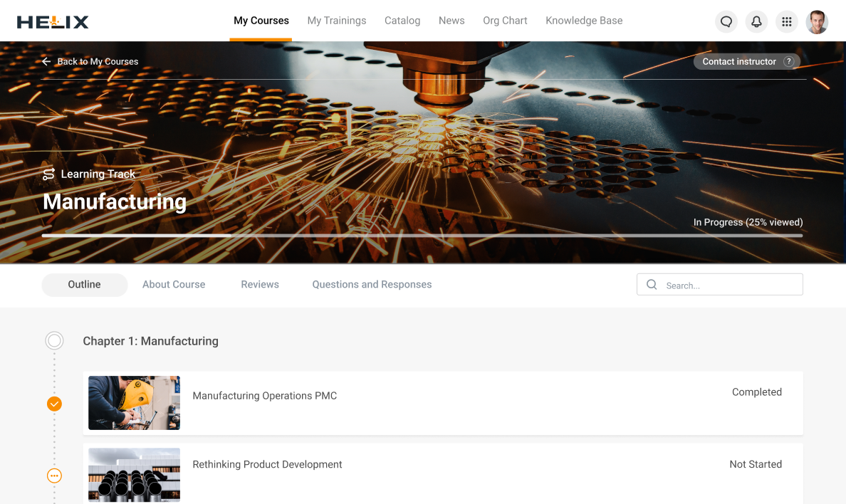The height and width of the screenshot is (504, 846).
Task: Open the apps grid menu
Action: point(786,21)
